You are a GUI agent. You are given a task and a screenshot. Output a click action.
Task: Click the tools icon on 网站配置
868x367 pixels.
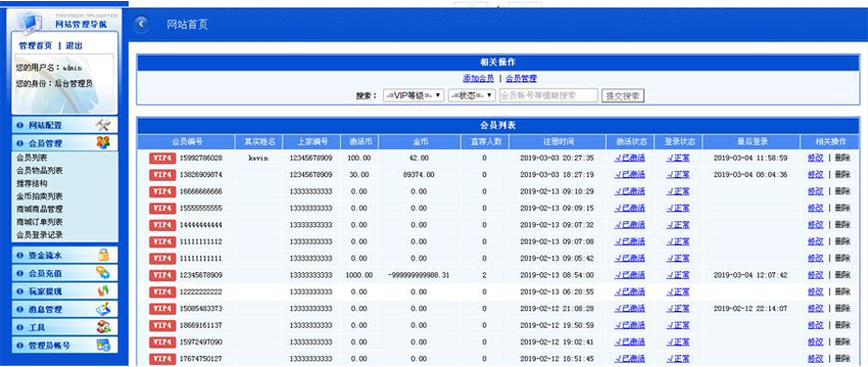[x=103, y=124]
